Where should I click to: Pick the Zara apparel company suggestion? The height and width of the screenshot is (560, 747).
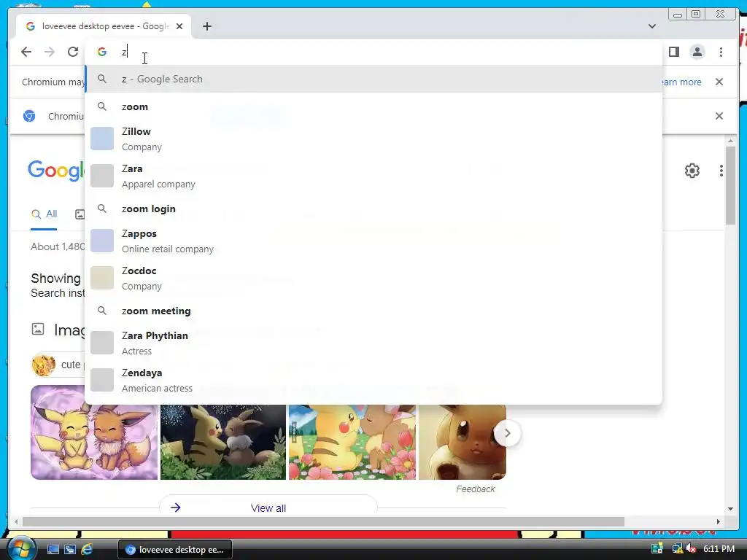[374, 176]
